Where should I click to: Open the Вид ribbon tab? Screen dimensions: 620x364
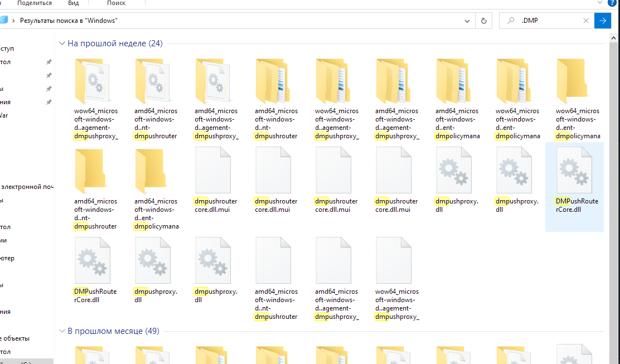73,3
